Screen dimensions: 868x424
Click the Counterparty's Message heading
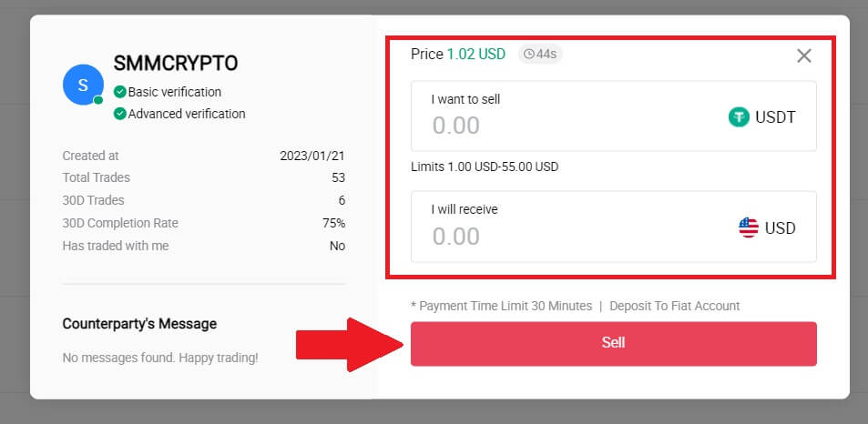click(x=139, y=324)
